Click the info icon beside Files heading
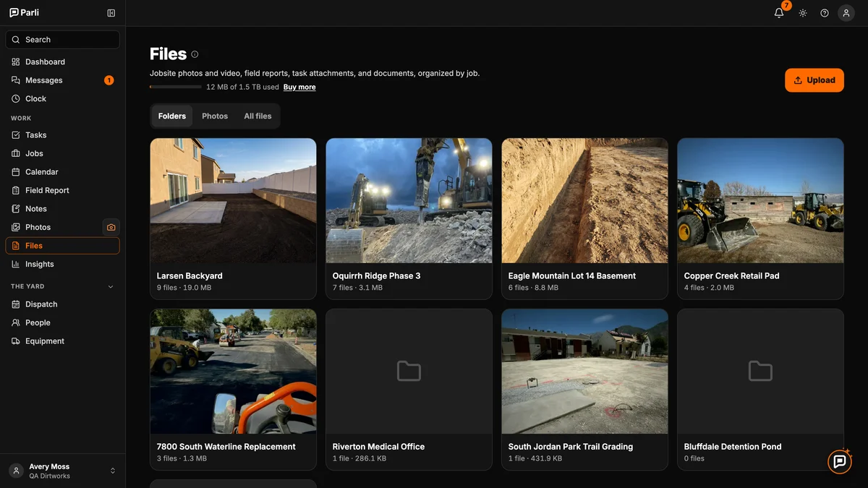This screenshot has width=868, height=488. click(x=195, y=54)
